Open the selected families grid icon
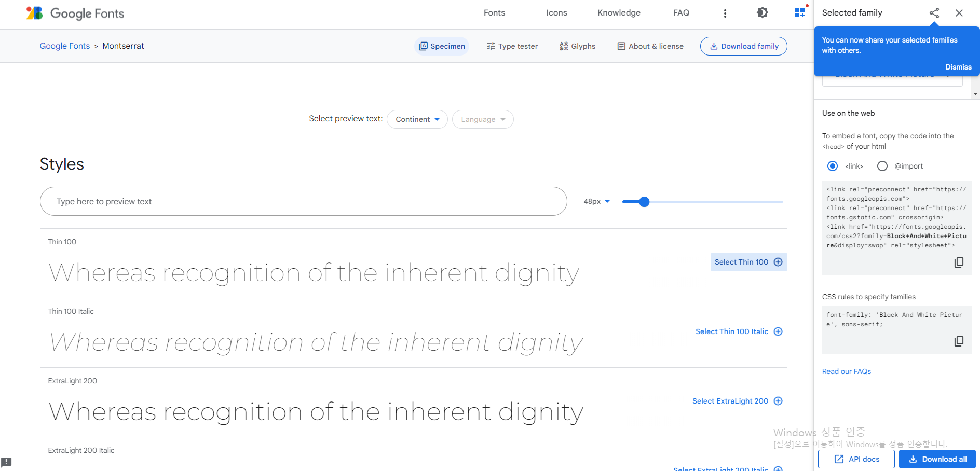 point(800,12)
